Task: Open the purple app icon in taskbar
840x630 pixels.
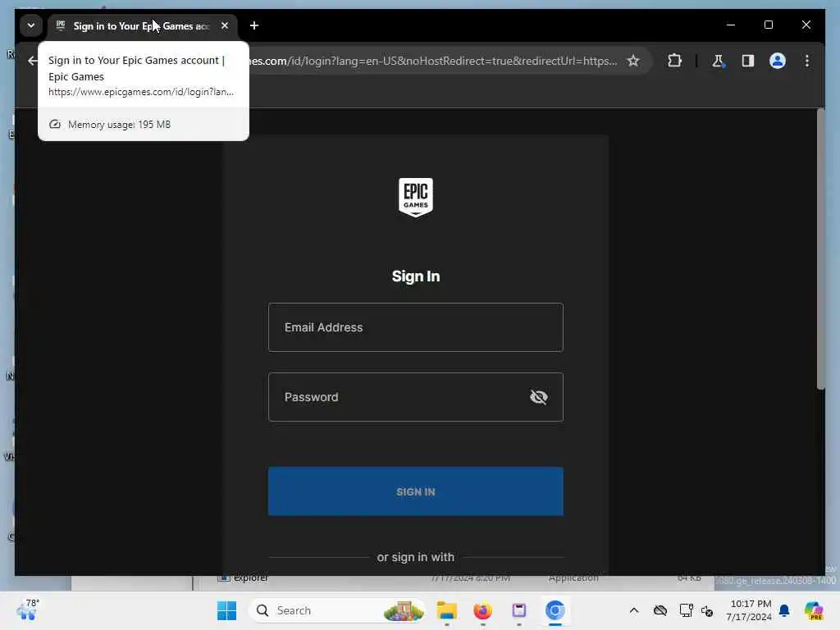Action: (x=518, y=610)
